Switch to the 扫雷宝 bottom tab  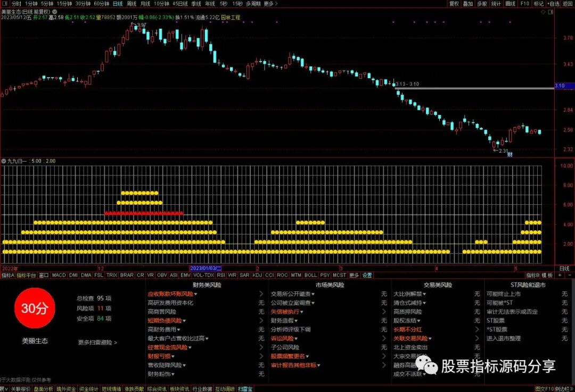click(x=245, y=389)
